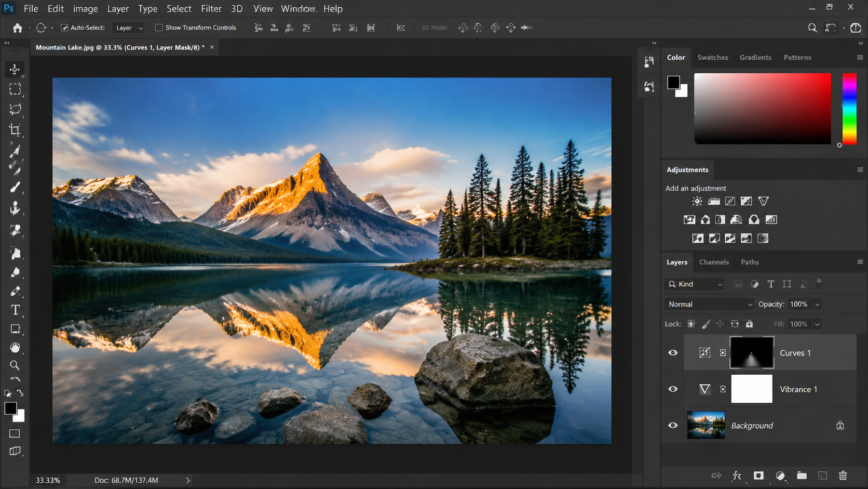Expand the status bar info arrow

(x=188, y=480)
